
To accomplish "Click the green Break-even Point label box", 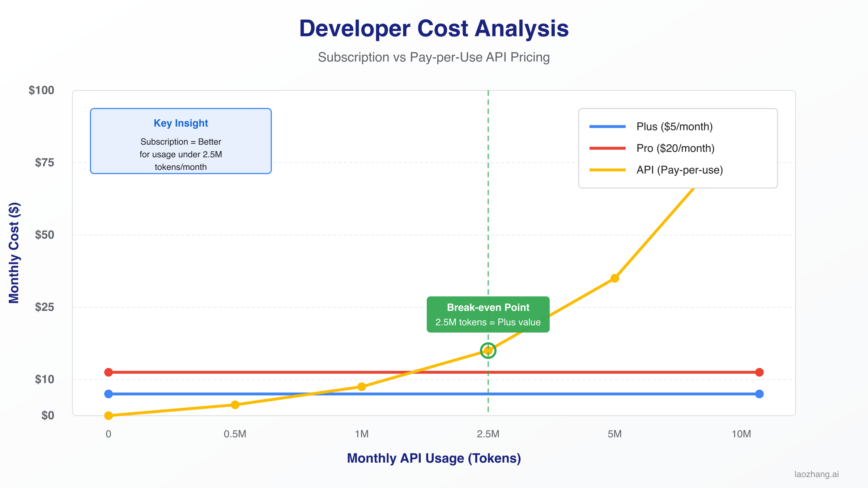I will (488, 314).
